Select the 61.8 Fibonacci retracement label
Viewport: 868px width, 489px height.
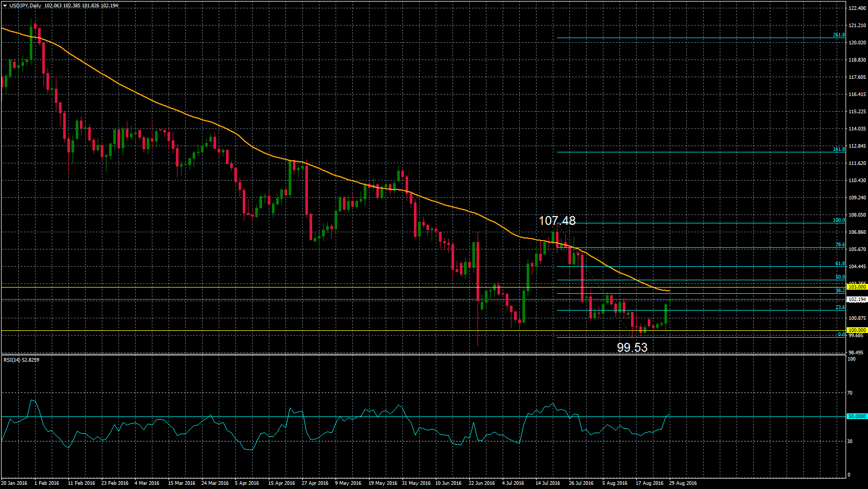840,264
